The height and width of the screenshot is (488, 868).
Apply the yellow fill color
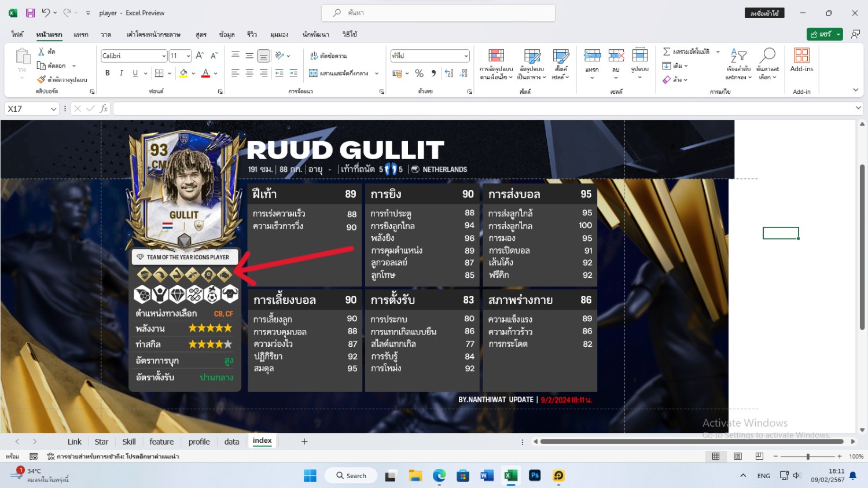[x=183, y=73]
